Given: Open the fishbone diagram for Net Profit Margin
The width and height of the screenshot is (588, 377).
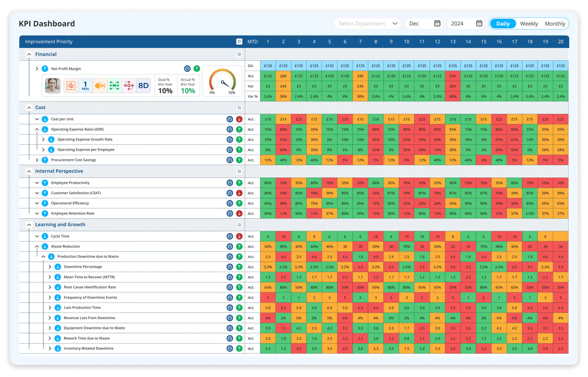Looking at the screenshot, I should click(x=100, y=85).
